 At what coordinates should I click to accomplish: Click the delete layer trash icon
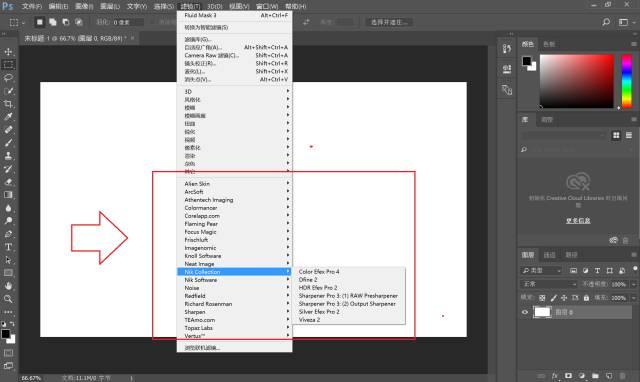pos(622,375)
